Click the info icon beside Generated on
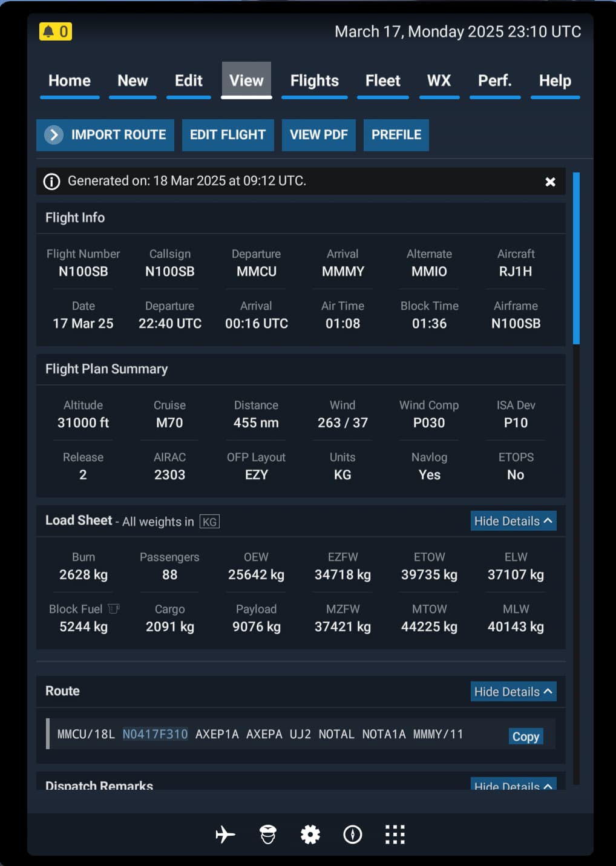 (x=52, y=181)
